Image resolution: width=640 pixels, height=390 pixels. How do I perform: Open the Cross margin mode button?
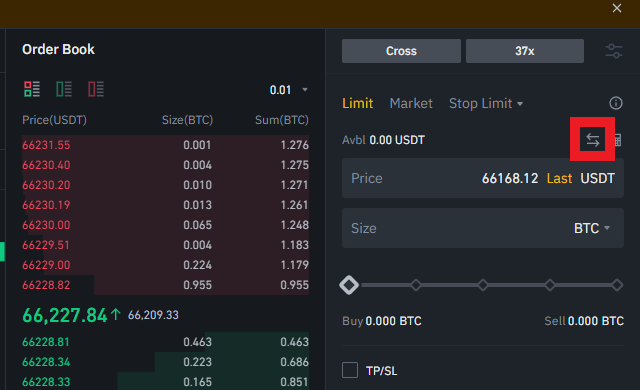[401, 51]
